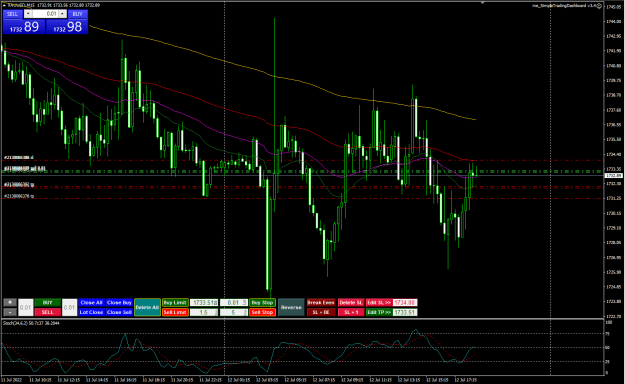Click the pending lot field 0.01 beside Buy Stop
The height and width of the screenshot is (384, 625).
[x=234, y=303]
